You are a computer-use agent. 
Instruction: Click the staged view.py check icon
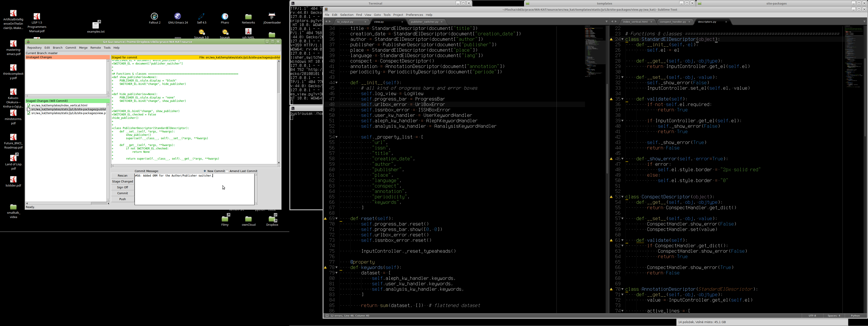click(x=29, y=113)
